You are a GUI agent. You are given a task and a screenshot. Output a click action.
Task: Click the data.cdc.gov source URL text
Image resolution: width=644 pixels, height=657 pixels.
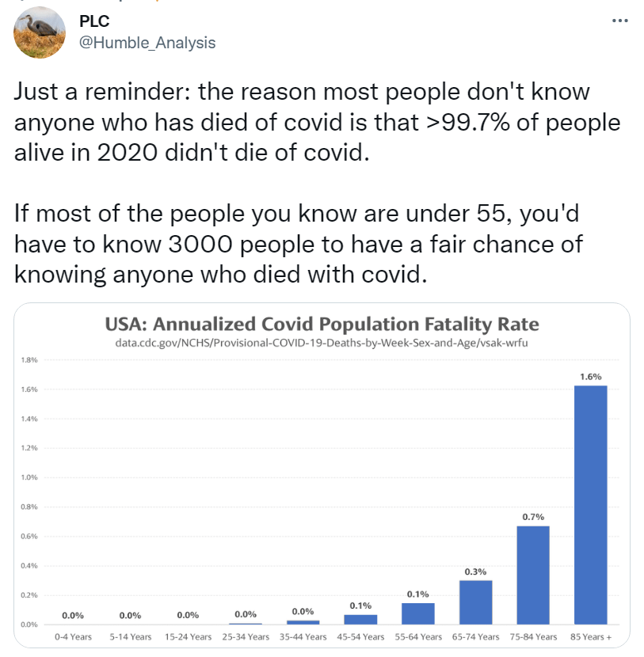point(322,342)
